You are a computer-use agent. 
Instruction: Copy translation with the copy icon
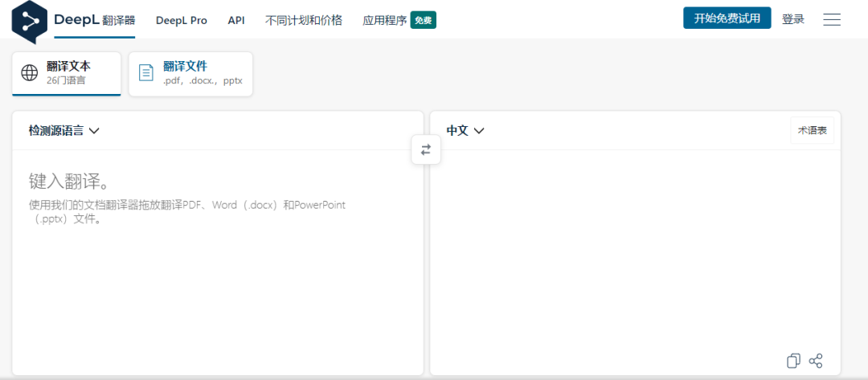tap(793, 361)
